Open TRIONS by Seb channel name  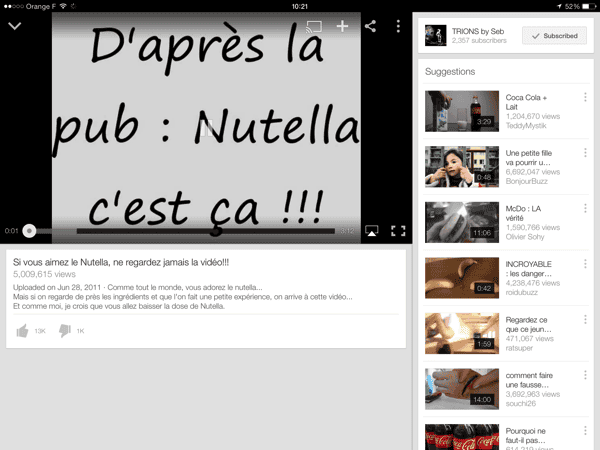(x=478, y=31)
